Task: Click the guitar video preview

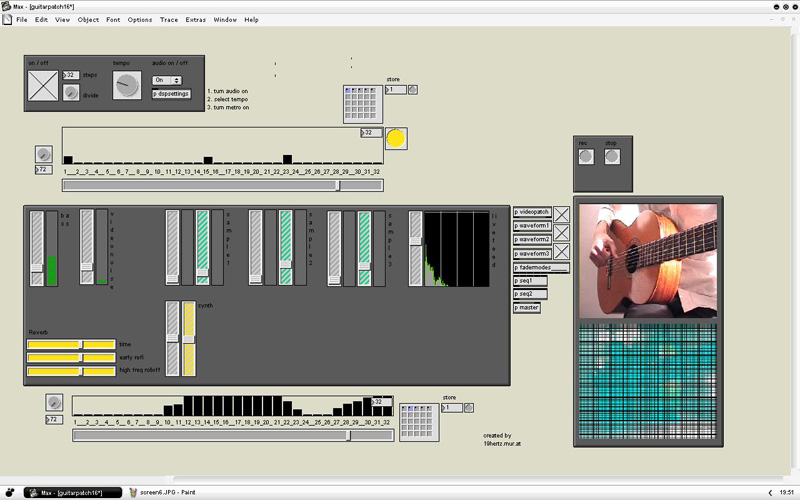Action: point(648,260)
